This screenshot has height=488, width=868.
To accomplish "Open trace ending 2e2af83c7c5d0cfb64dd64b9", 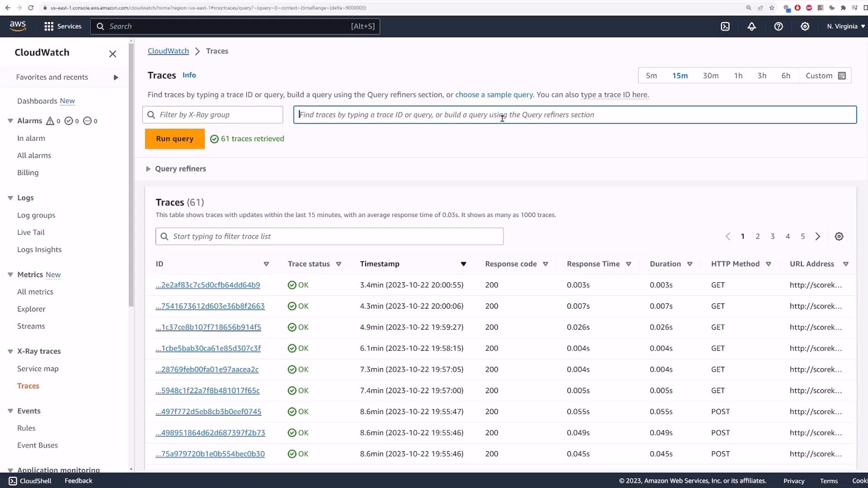I will click(208, 285).
